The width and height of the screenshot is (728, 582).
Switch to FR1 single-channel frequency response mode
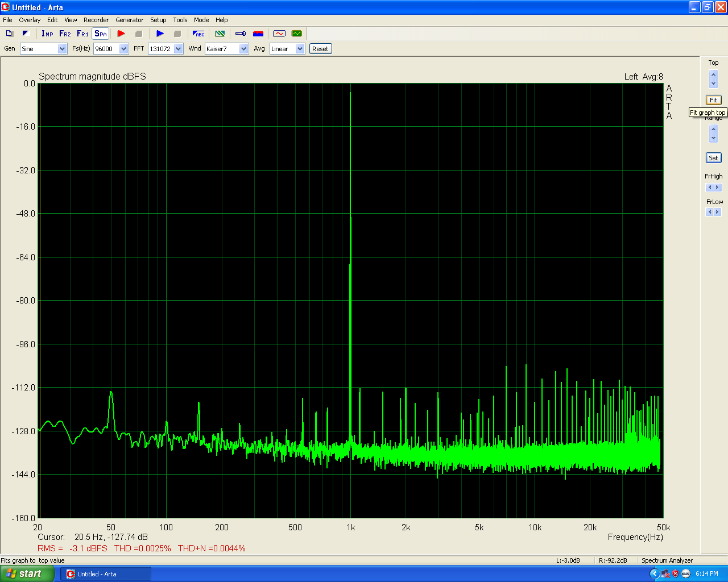(82, 34)
